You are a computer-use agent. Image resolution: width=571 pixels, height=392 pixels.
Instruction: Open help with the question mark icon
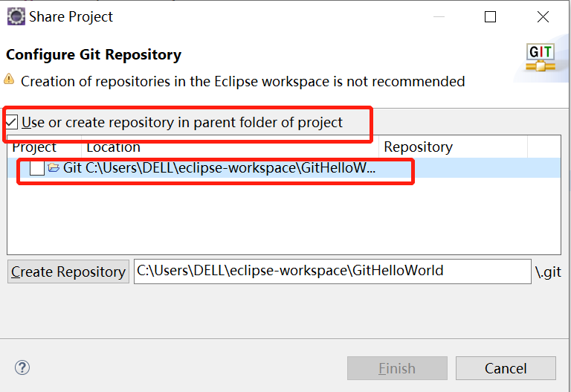click(22, 367)
